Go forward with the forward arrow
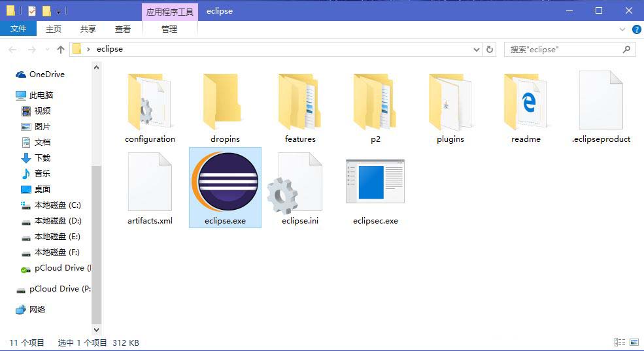 pyautogui.click(x=31, y=50)
